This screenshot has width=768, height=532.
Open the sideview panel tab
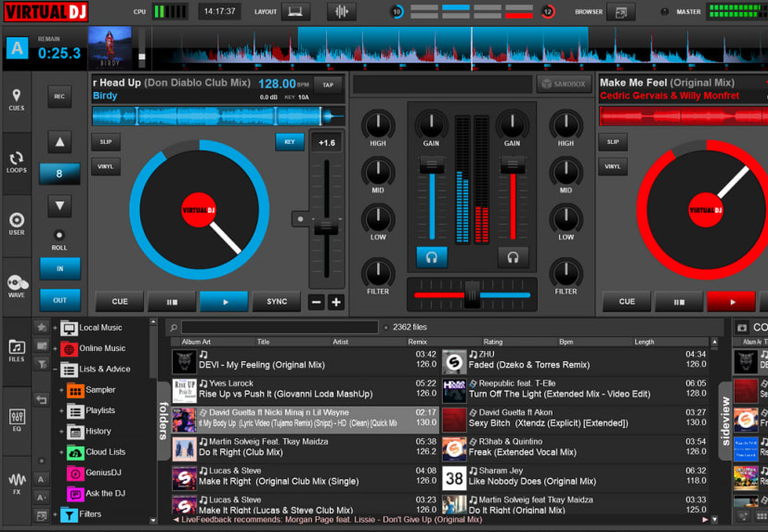[726, 422]
